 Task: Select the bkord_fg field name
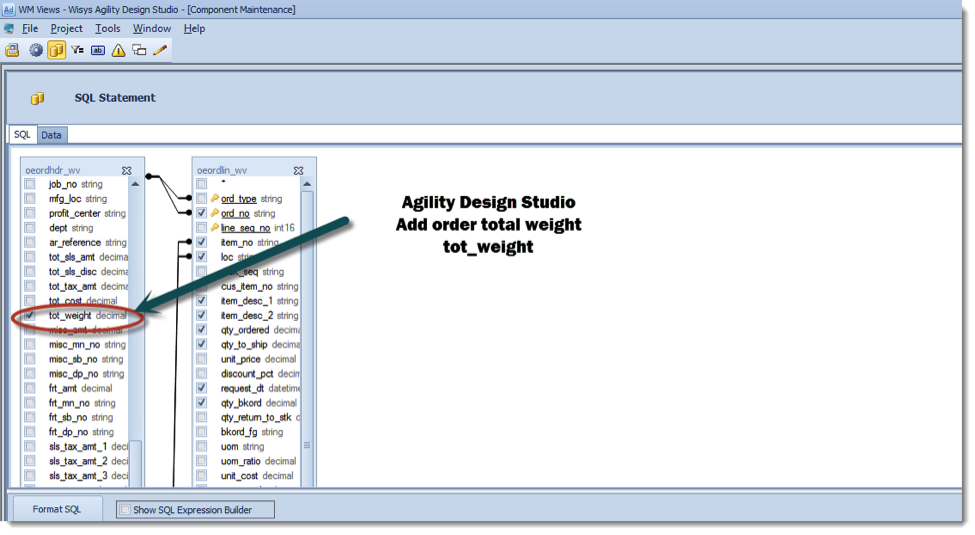[239, 432]
